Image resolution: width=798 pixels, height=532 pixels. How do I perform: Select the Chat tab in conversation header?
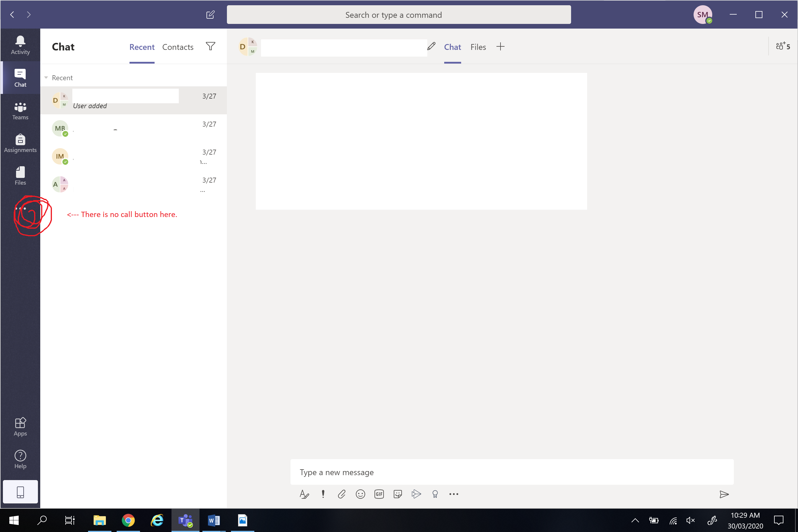tap(452, 47)
